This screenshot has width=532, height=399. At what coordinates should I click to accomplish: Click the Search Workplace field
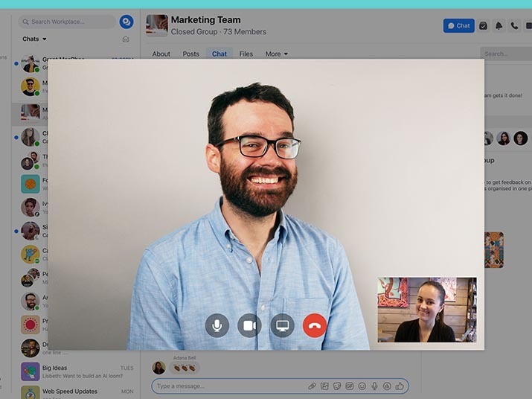(x=67, y=22)
